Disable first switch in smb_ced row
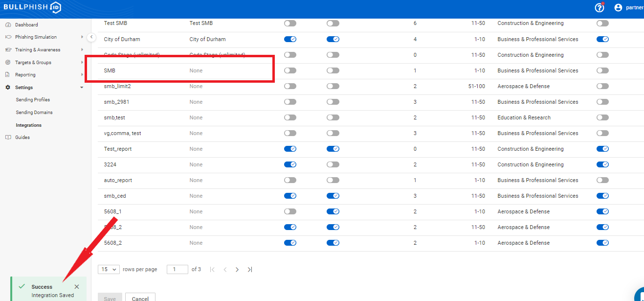The image size is (644, 301). (x=290, y=196)
